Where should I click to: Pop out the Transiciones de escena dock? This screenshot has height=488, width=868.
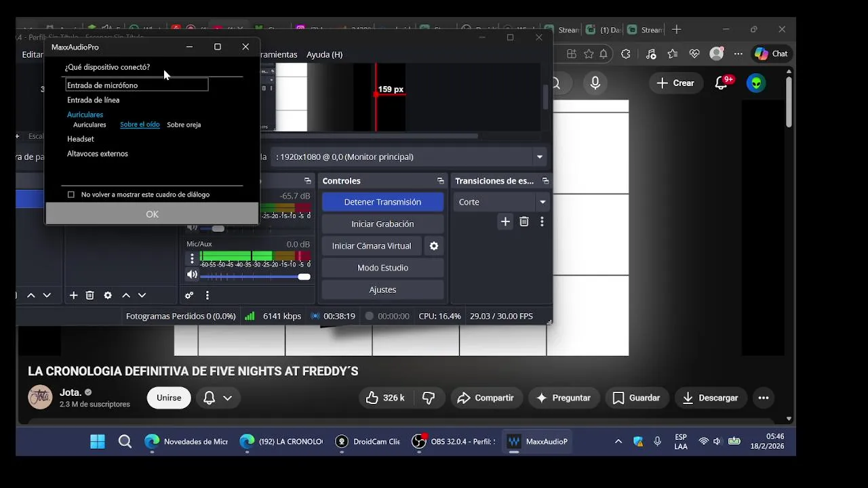click(x=545, y=181)
